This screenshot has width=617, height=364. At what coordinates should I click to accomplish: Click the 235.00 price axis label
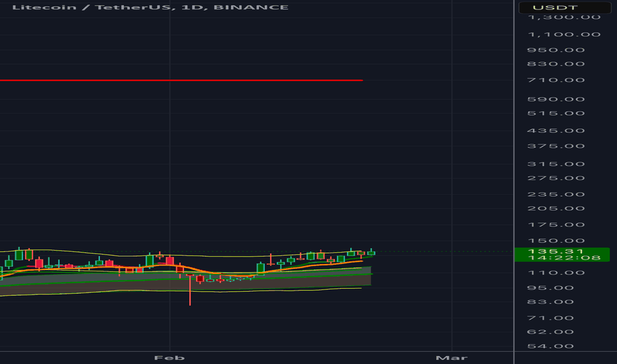(x=555, y=195)
